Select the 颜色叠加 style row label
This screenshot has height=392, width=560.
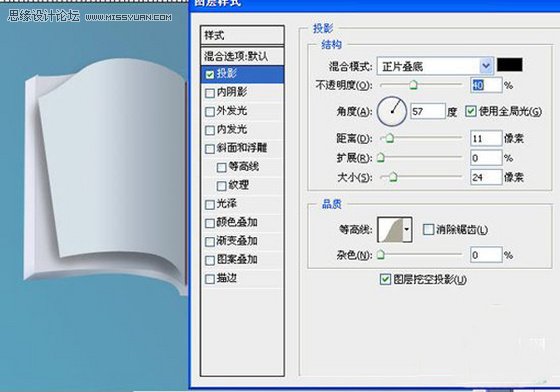point(237,222)
